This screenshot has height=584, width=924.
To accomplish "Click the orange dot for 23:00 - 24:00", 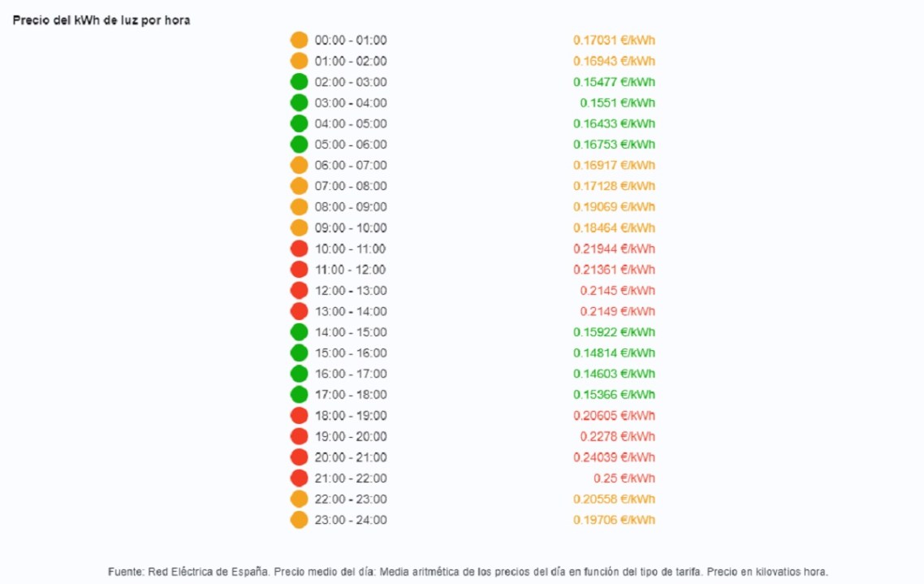I will point(299,520).
